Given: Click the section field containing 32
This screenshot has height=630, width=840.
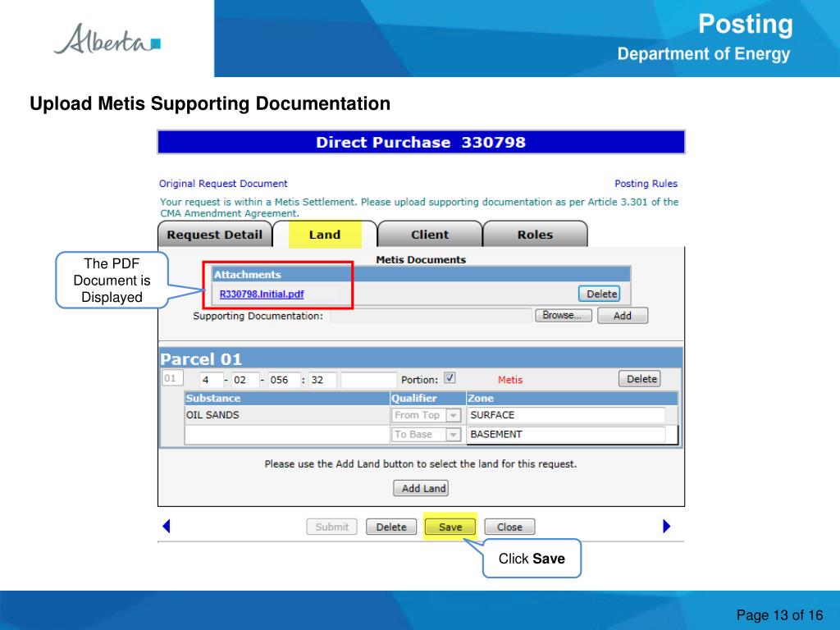Looking at the screenshot, I should pyautogui.click(x=322, y=380).
